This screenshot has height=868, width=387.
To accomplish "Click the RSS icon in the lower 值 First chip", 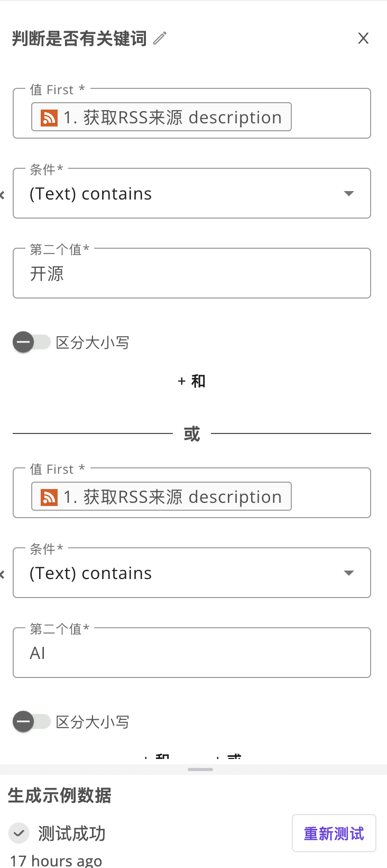I will point(49,497).
